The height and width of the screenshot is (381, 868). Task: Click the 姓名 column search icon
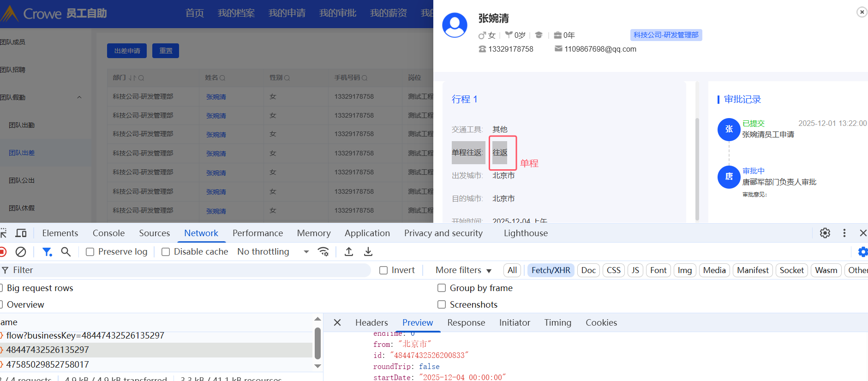(x=222, y=78)
